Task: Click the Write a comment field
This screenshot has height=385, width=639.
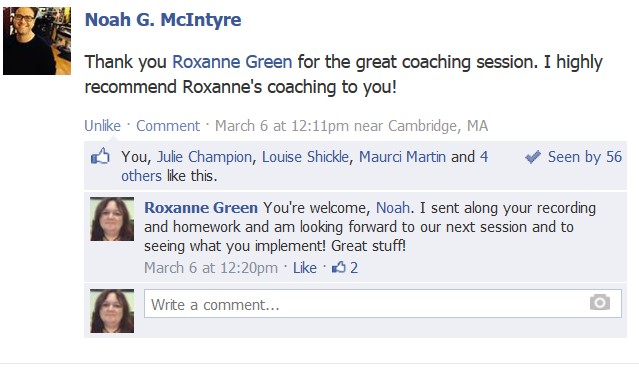Action: point(383,304)
